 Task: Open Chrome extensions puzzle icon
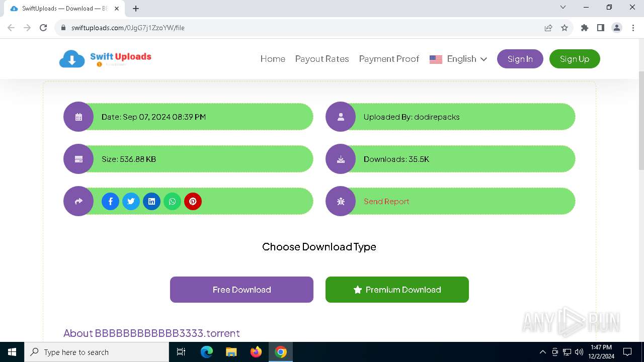585,28
